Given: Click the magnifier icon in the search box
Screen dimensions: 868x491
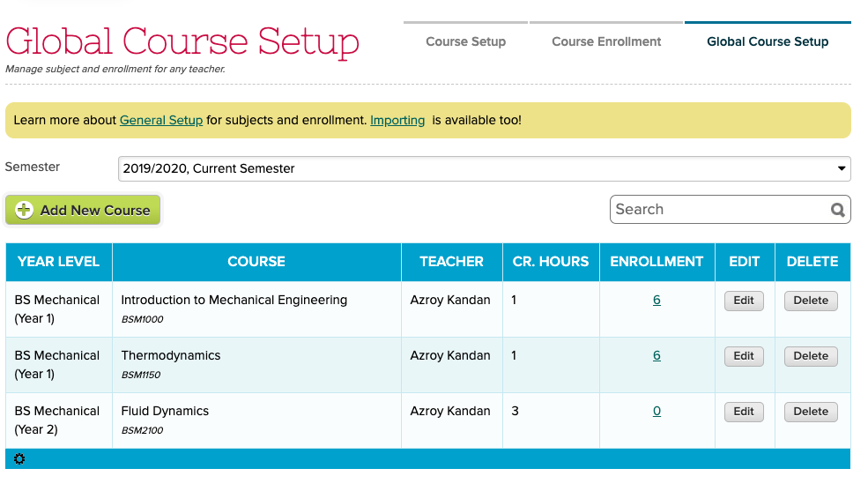Looking at the screenshot, I should 837,210.
